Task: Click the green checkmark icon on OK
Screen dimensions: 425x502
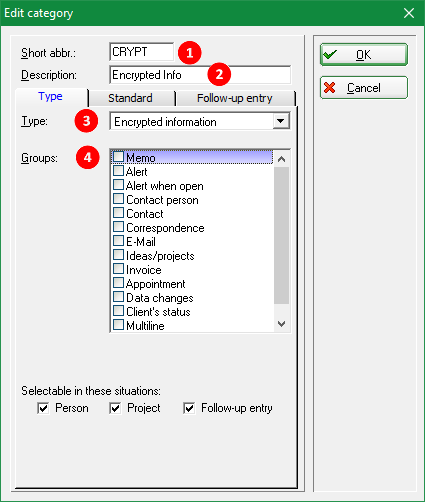Action: point(330,54)
